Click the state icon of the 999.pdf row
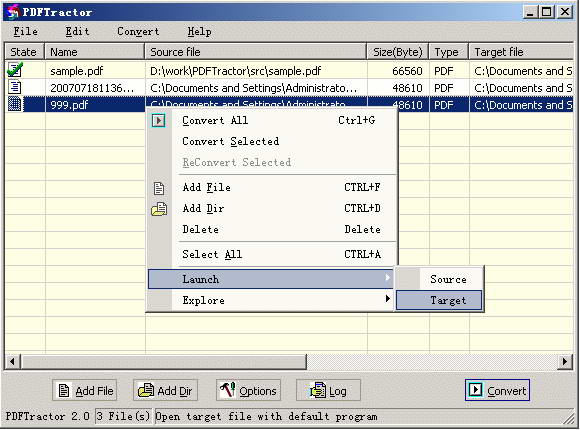The height and width of the screenshot is (430, 580). [14, 104]
